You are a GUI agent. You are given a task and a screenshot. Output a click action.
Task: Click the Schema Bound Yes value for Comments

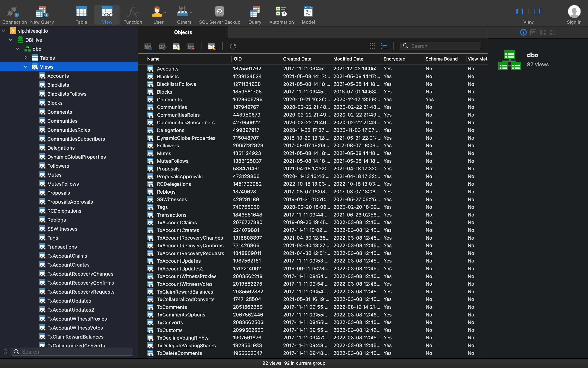tap(429, 100)
